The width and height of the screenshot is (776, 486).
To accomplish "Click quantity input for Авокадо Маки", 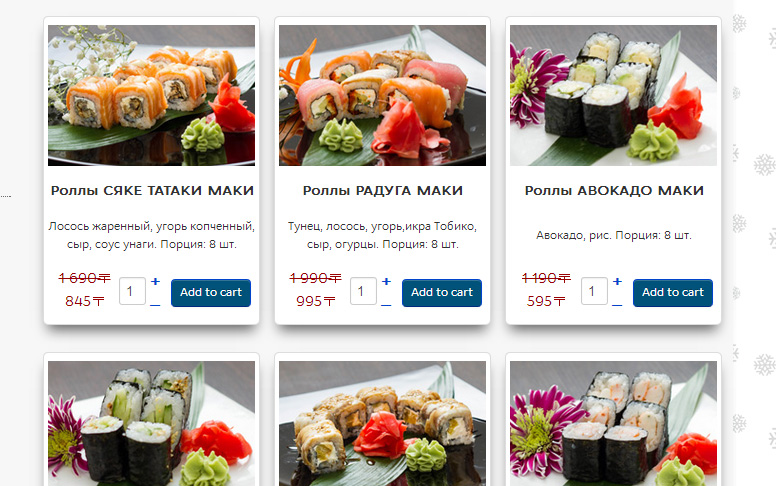I will pyautogui.click(x=594, y=291).
